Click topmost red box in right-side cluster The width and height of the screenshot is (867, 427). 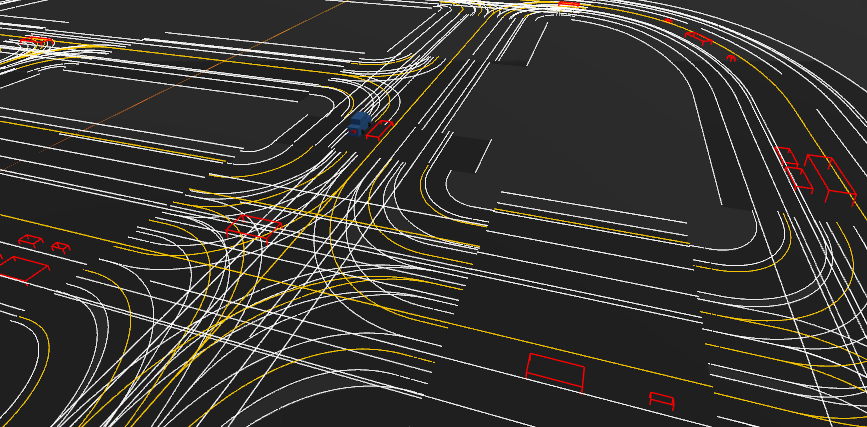[x=786, y=156]
